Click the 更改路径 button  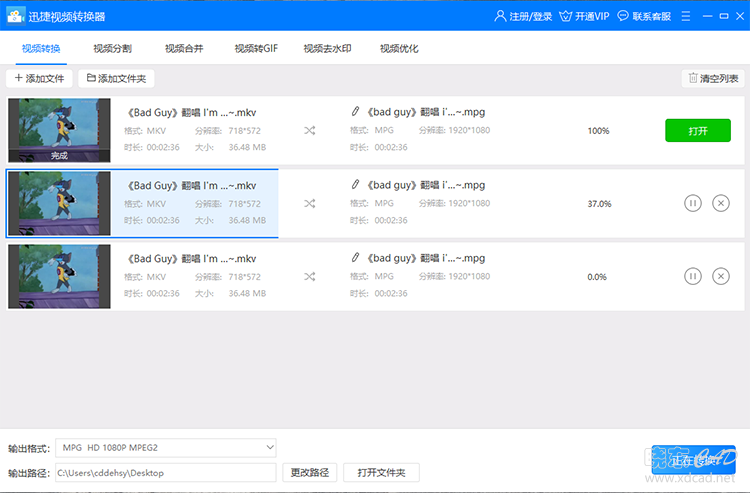point(310,472)
